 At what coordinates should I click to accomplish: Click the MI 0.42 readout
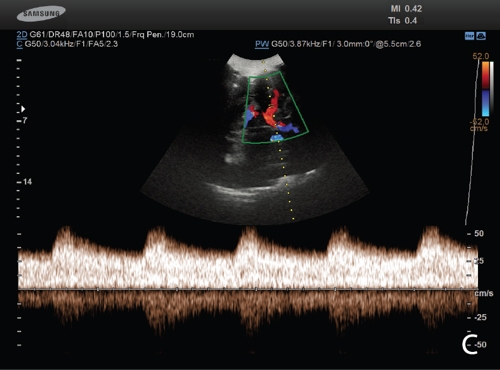[406, 9]
